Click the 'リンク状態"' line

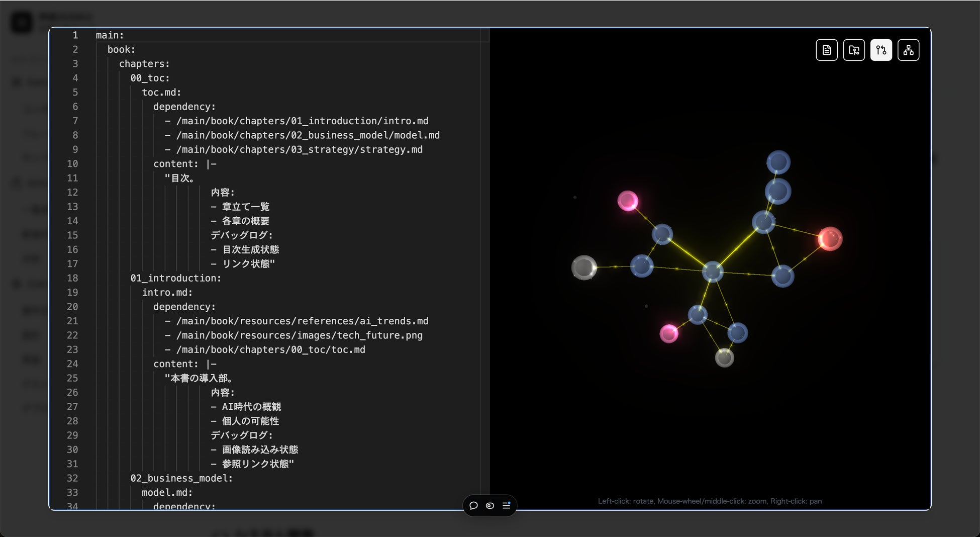coord(249,264)
